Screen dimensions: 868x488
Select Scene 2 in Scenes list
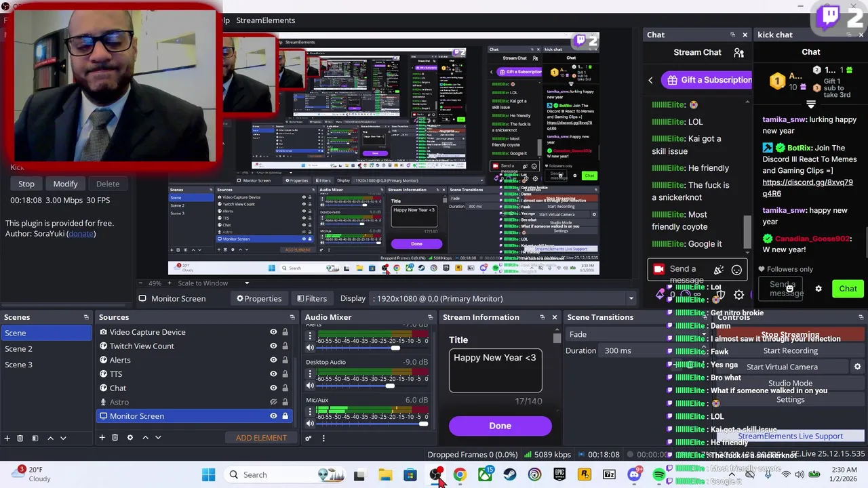tap(45, 348)
